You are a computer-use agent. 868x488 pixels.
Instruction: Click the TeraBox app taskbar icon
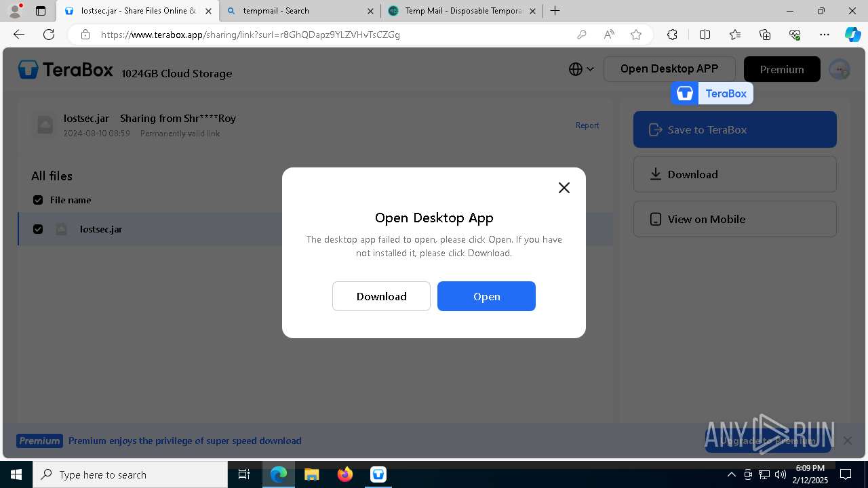pyautogui.click(x=378, y=474)
